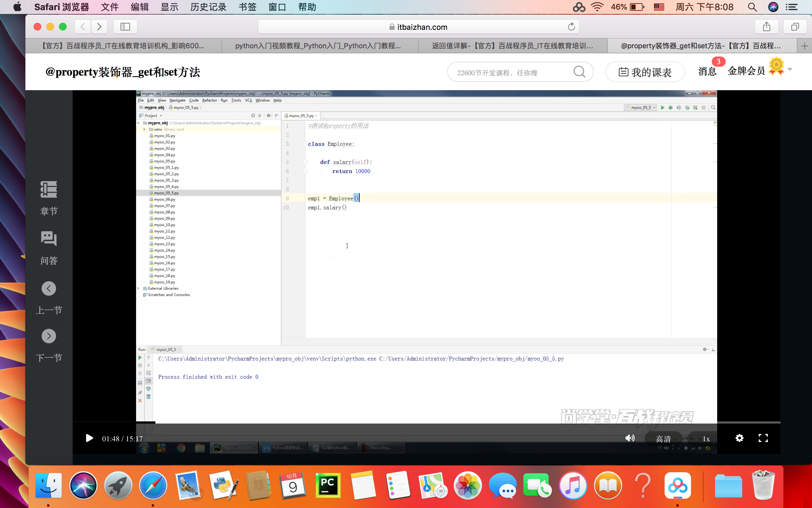Open 历史记录 menu in menu bar

(x=208, y=7)
